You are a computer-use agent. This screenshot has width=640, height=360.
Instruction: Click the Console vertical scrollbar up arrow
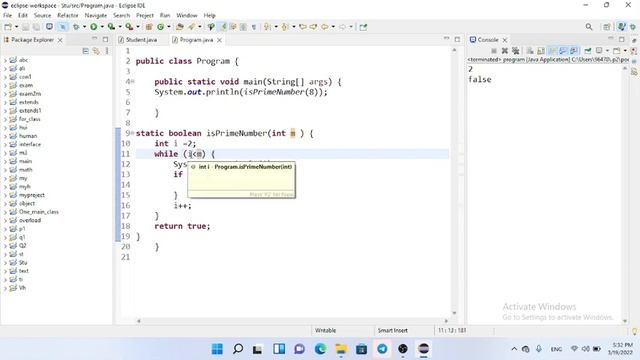(x=624, y=68)
